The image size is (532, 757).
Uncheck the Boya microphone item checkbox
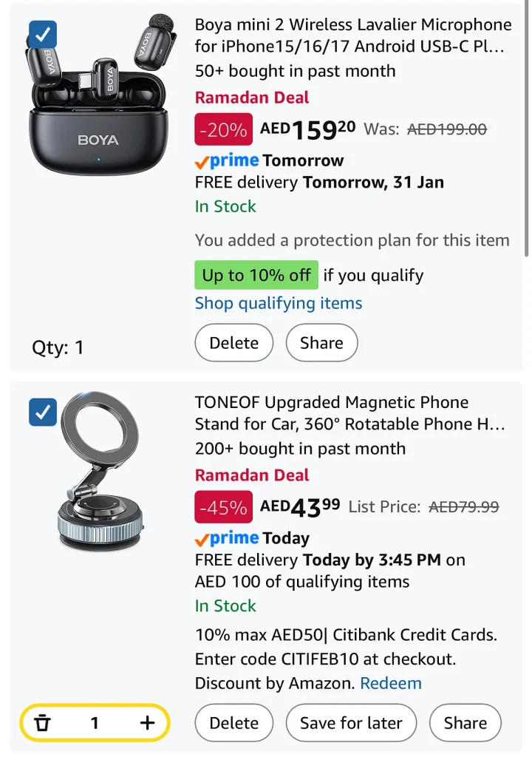point(43,34)
